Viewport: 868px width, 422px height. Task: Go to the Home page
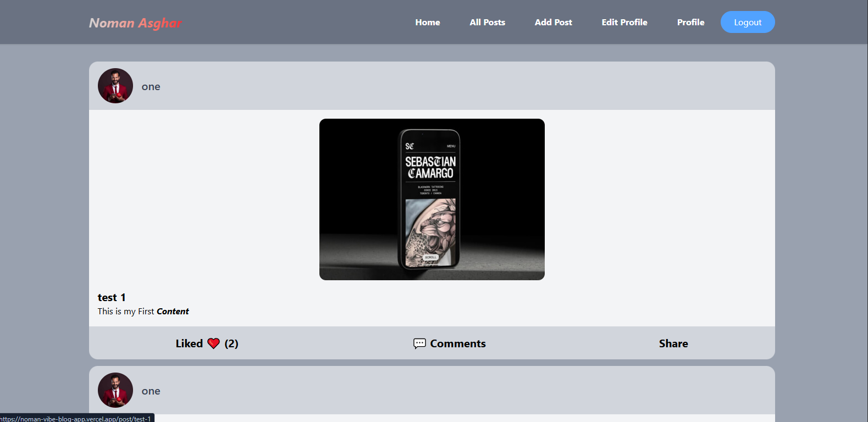click(428, 22)
